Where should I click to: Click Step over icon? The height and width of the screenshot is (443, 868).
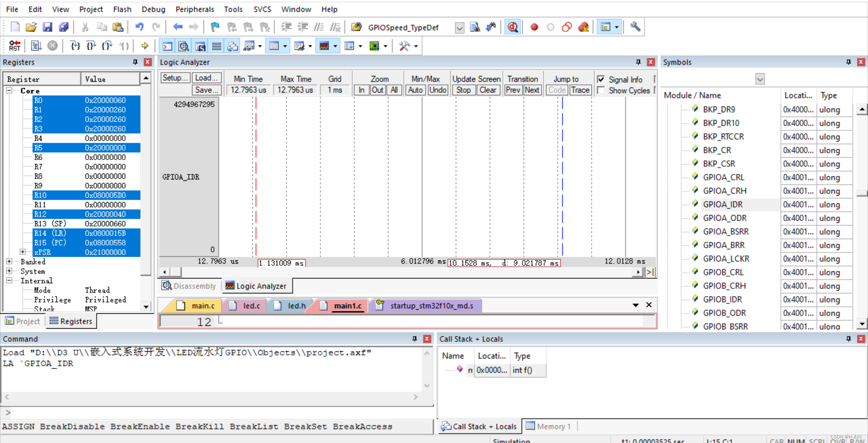[91, 46]
